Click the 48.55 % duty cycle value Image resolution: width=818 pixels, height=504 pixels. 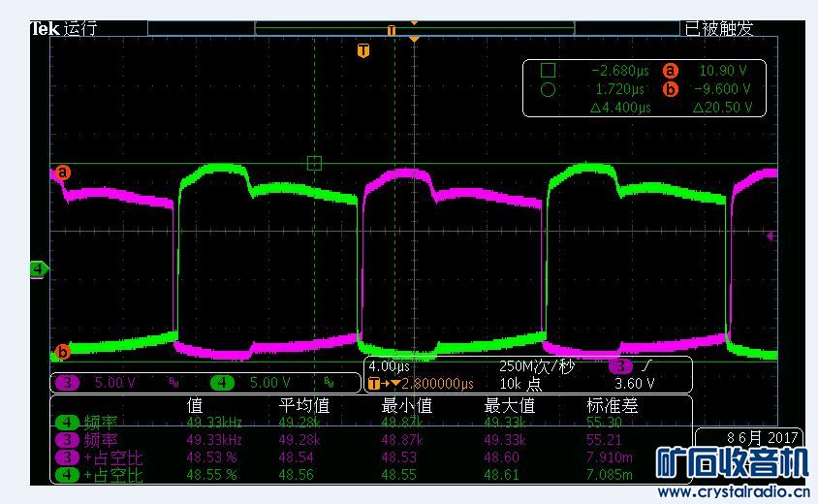tap(212, 475)
